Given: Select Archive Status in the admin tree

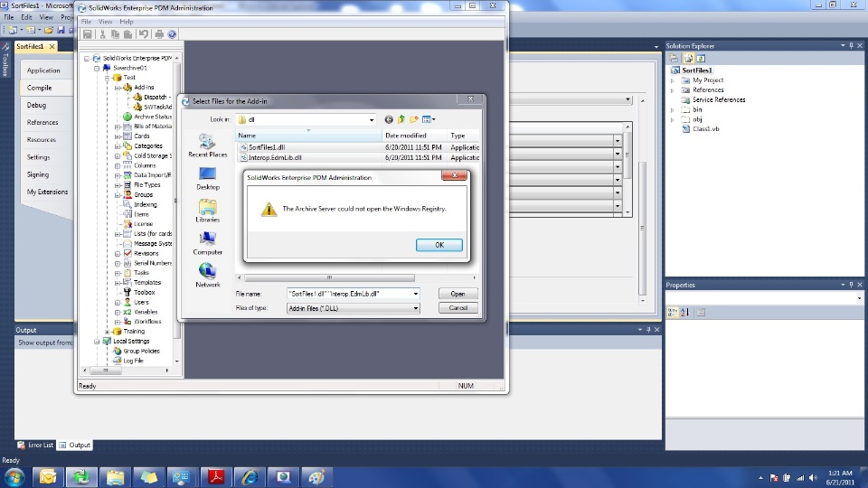Looking at the screenshot, I should pos(152,117).
